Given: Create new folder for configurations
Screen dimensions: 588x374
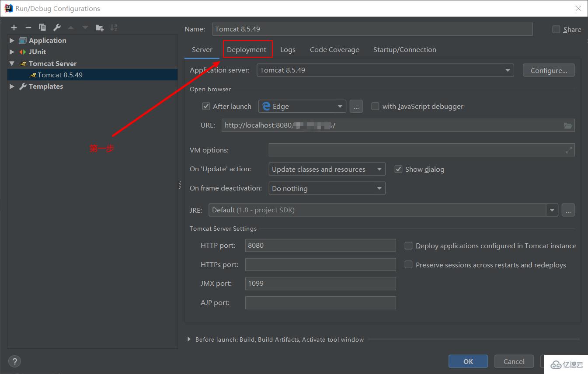Looking at the screenshot, I should 100,28.
